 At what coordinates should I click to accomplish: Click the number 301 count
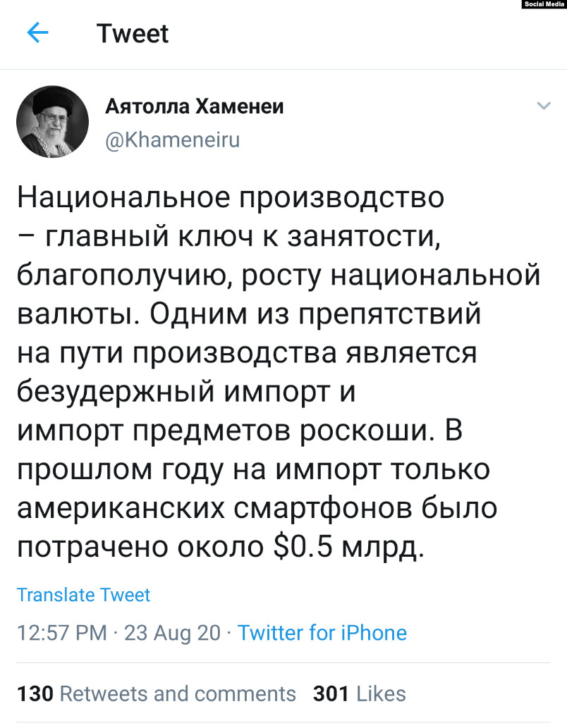[331, 693]
